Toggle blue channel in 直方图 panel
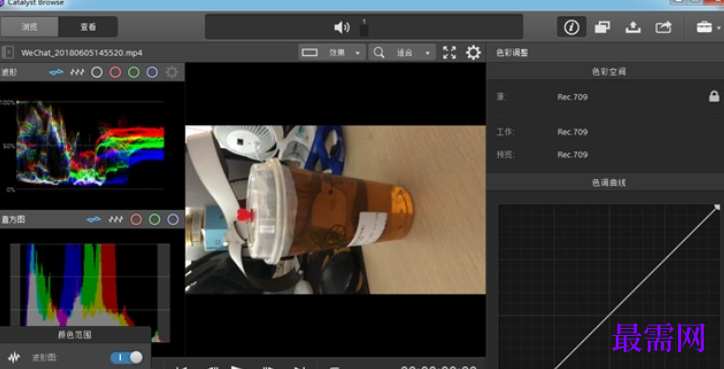 click(x=173, y=219)
